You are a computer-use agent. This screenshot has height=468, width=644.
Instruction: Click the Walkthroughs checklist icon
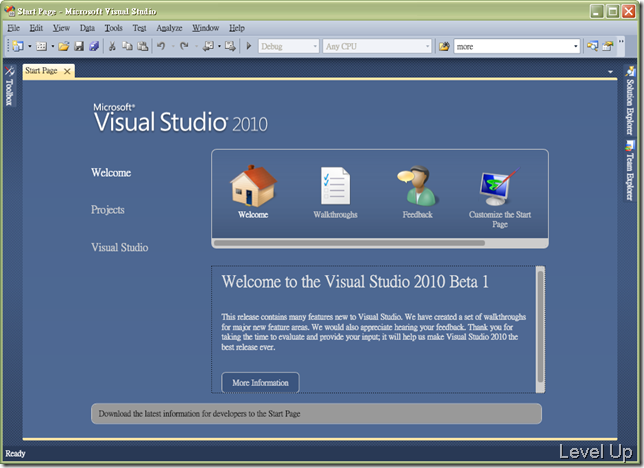tap(336, 186)
